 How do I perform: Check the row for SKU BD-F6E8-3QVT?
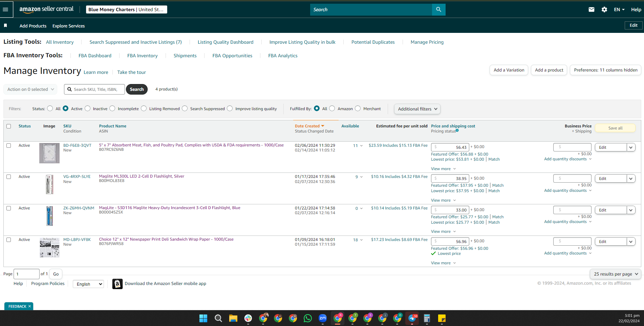[x=9, y=145]
